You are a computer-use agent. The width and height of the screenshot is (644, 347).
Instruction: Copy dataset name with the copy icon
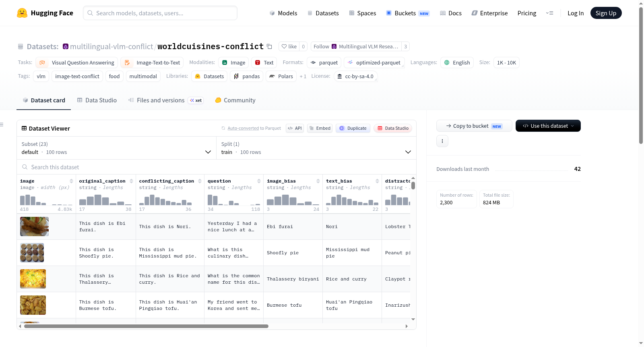tap(270, 47)
